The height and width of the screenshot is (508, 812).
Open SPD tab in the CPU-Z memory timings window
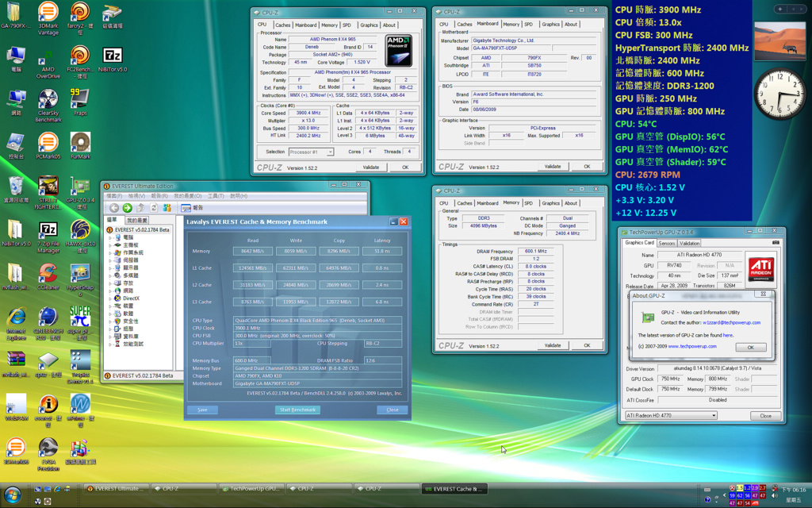(x=528, y=203)
